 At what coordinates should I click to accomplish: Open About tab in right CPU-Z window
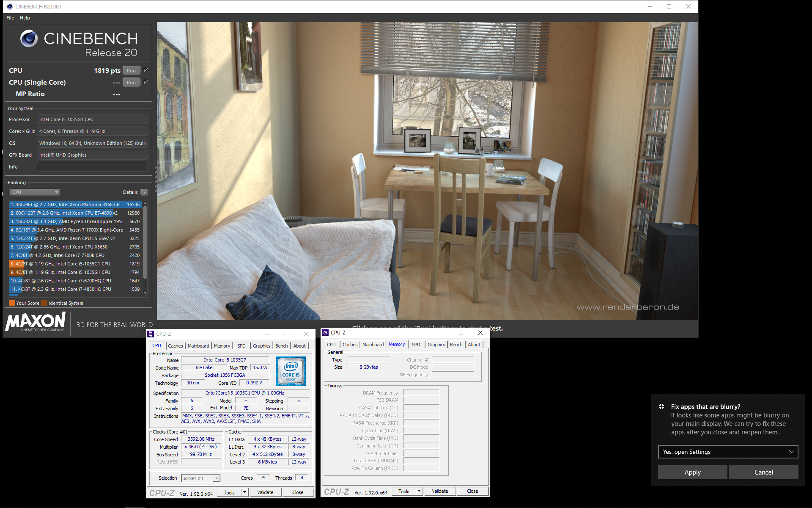click(474, 345)
